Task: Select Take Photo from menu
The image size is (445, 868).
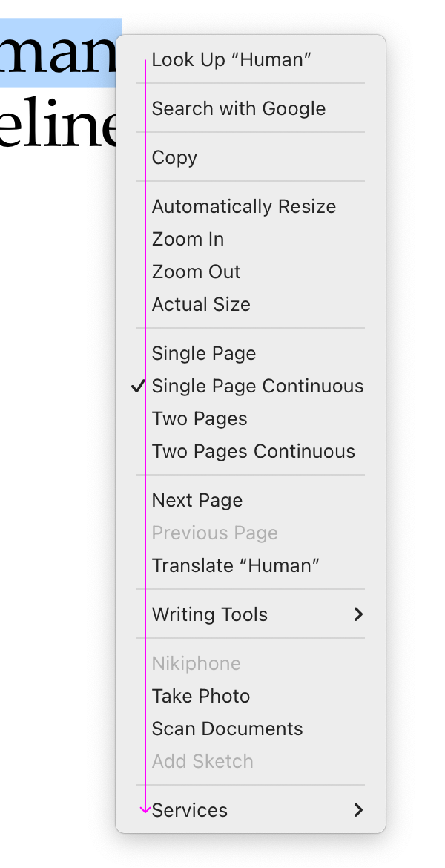Action: (201, 697)
